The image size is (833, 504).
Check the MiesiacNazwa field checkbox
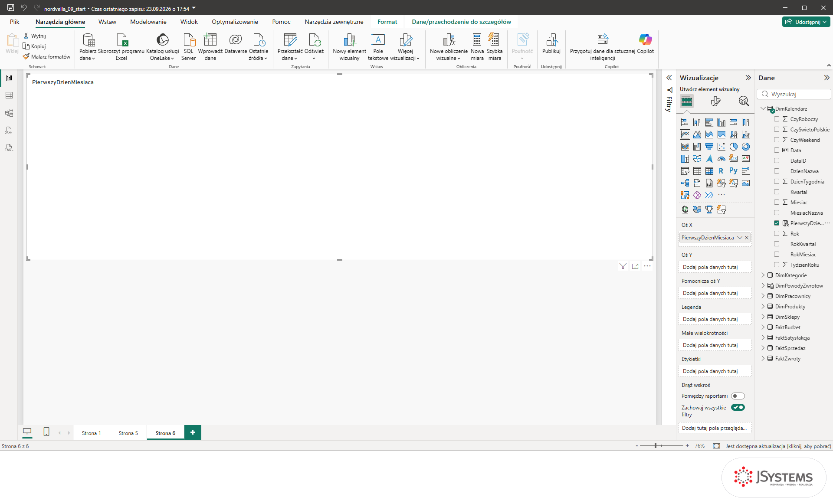click(777, 213)
